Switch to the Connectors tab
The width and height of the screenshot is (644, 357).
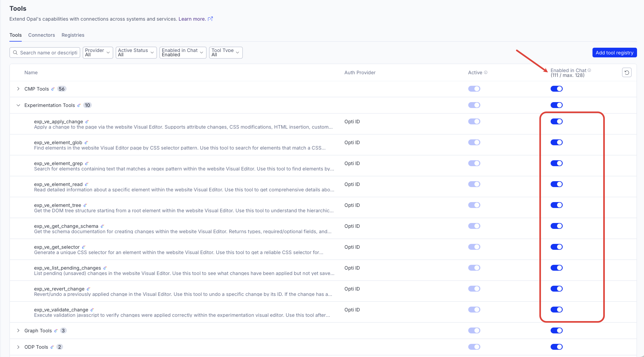click(41, 35)
